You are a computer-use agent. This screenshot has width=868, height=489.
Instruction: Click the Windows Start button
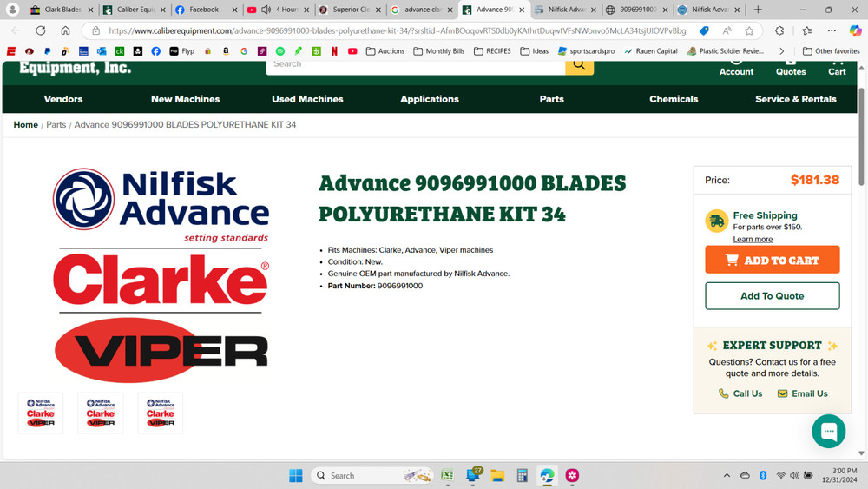[x=296, y=475]
